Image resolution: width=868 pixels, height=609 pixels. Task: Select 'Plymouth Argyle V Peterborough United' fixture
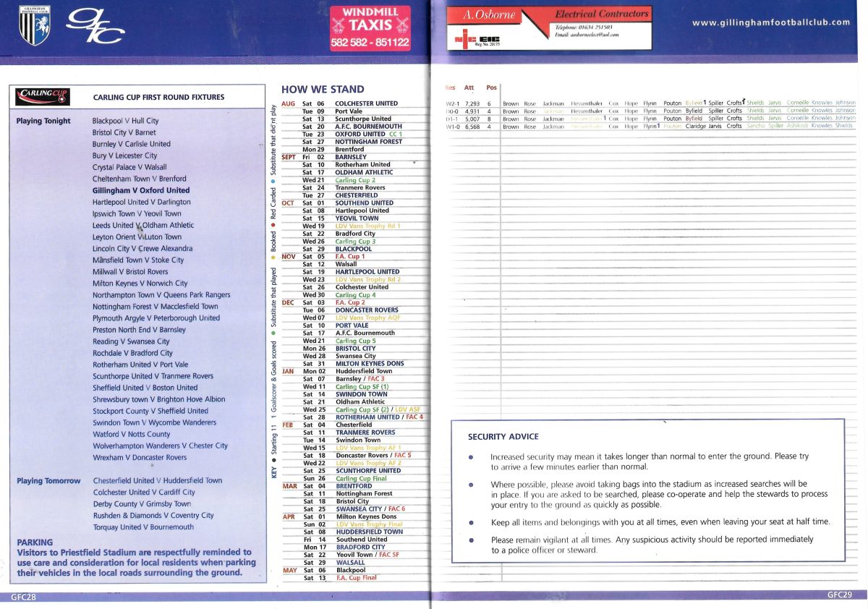pyautogui.click(x=156, y=318)
